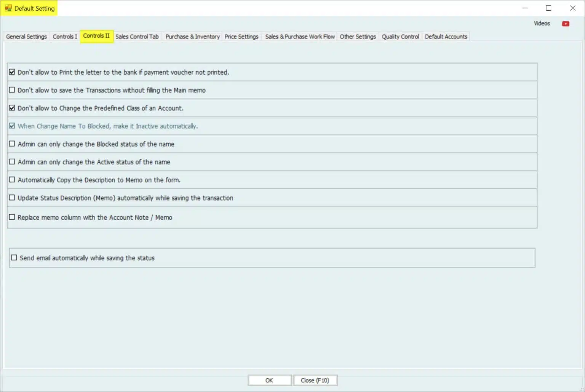585x392 pixels.
Task: Click the red YouTube videos icon
Action: pyautogui.click(x=566, y=24)
